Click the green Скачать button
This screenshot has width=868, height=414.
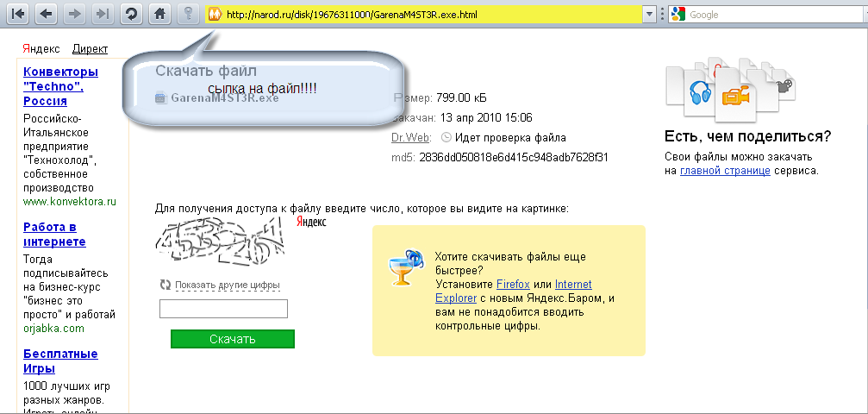tap(233, 339)
